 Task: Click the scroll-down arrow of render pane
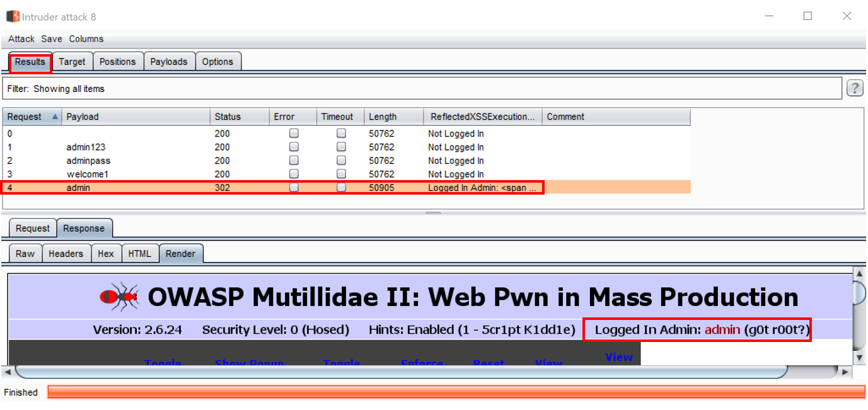[x=859, y=358]
